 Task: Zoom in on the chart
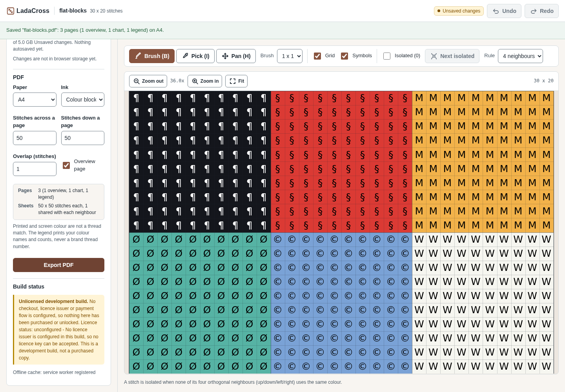tap(205, 81)
